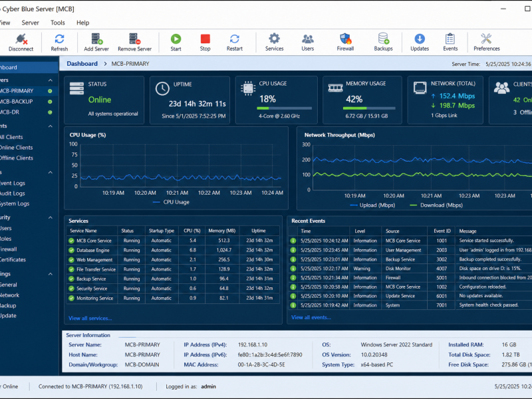The width and height of the screenshot is (532, 399).
Task: Click the clock icon in the Uptime card
Action: [x=162, y=88]
